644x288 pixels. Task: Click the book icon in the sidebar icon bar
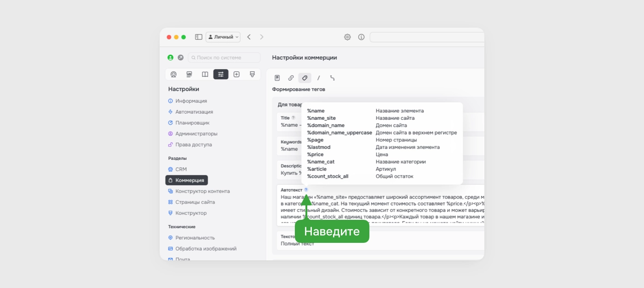pyautogui.click(x=205, y=74)
